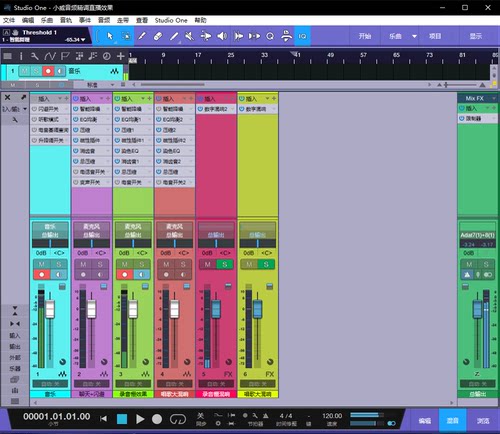
Task: Click the return to zero transport button
Action: pos(104,419)
